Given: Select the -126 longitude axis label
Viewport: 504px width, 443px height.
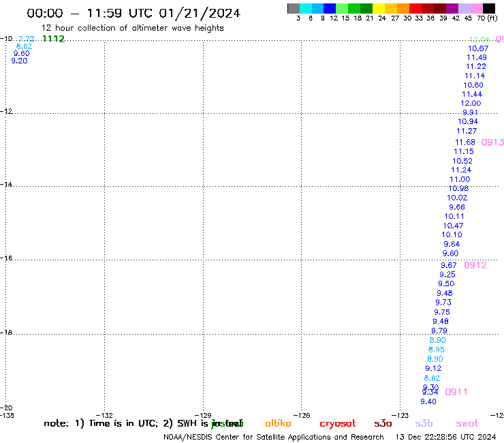Looking at the screenshot, I should (302, 415).
